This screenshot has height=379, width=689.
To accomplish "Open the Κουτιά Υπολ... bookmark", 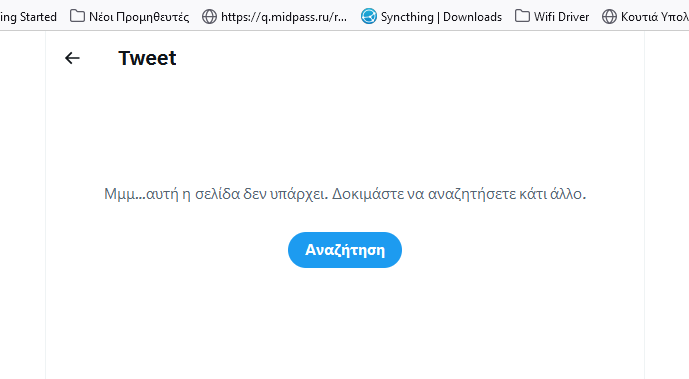I will point(644,17).
